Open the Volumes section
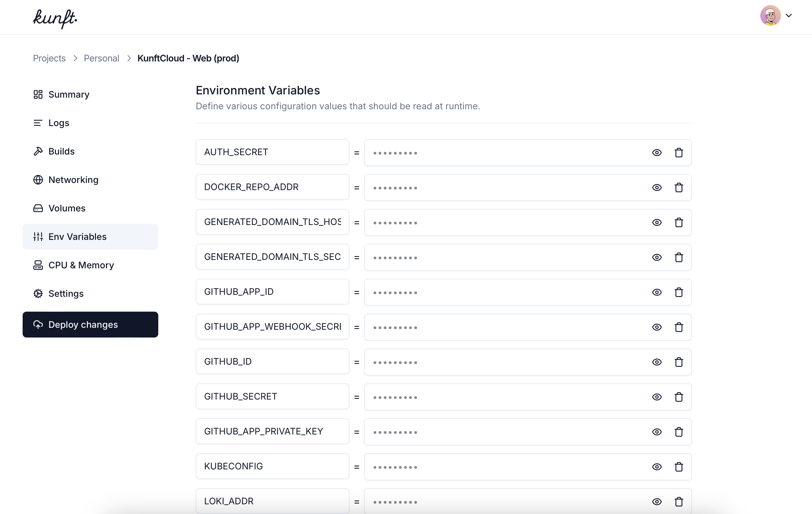The image size is (812, 514). point(90,208)
